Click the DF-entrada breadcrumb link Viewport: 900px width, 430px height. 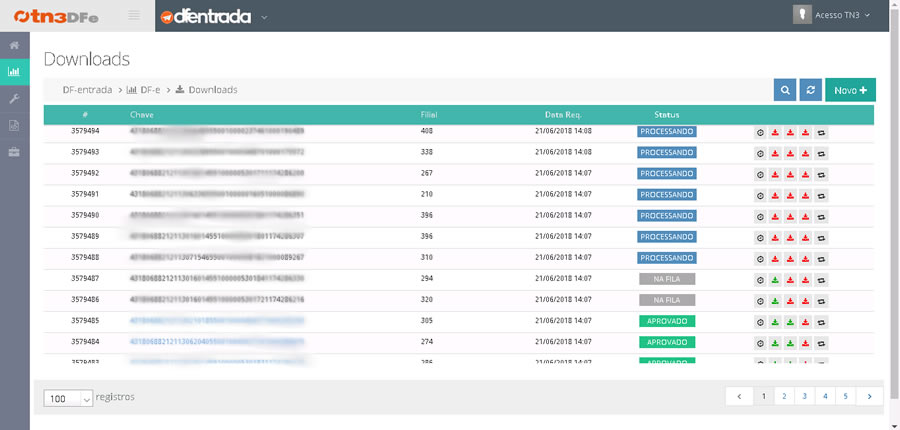tap(87, 90)
